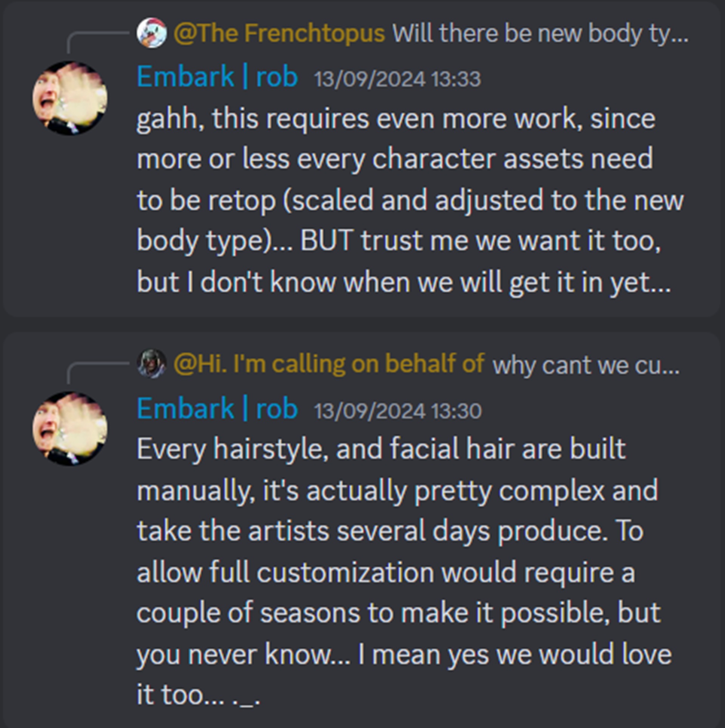The height and width of the screenshot is (728, 725).
Task: Open the @The Frenchtopus username mention
Action: (279, 33)
